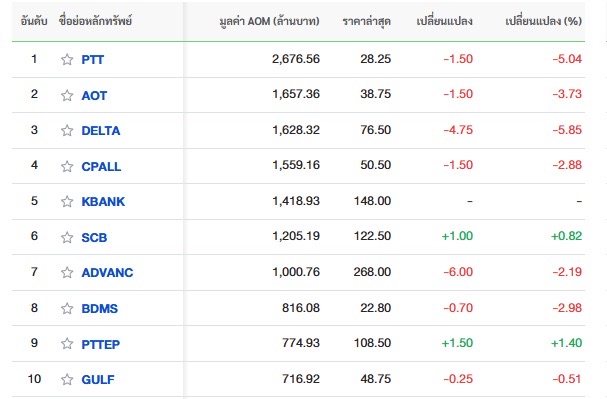Toggle the favorite star for PTT
Image resolution: width=607 pixels, height=399 pixels.
click(x=67, y=60)
